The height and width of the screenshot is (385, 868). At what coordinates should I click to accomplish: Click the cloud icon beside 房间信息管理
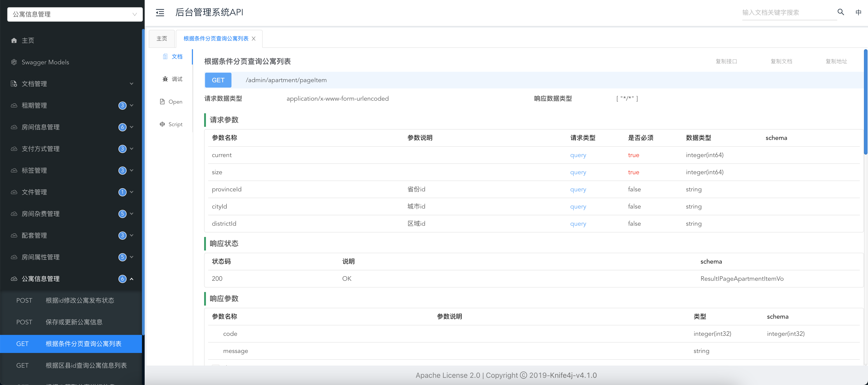tap(14, 127)
